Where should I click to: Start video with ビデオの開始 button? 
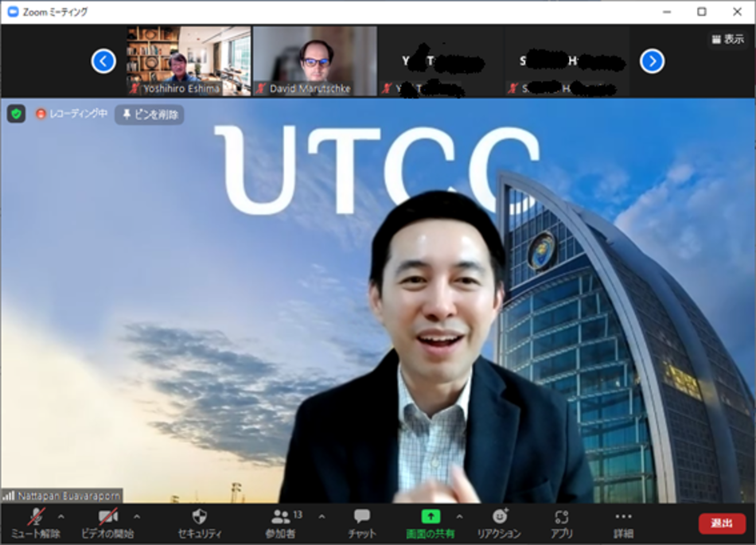(x=107, y=524)
